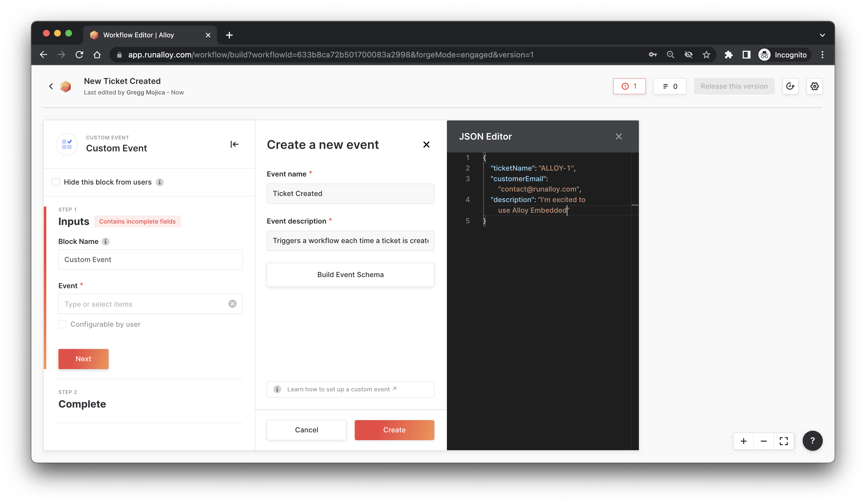Enable Configurable by user checkbox

pyautogui.click(x=62, y=324)
